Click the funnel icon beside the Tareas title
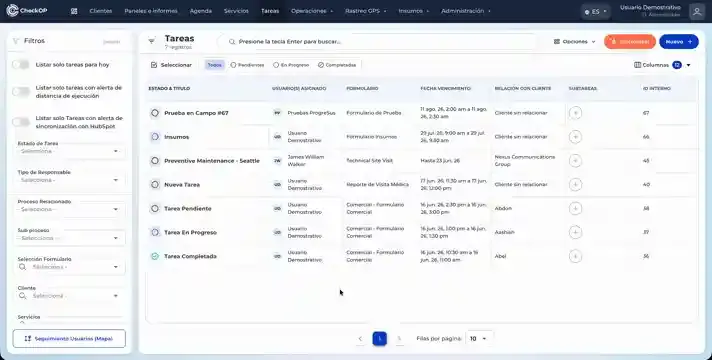Image resolution: width=712 pixels, height=360 pixels. pyautogui.click(x=152, y=41)
